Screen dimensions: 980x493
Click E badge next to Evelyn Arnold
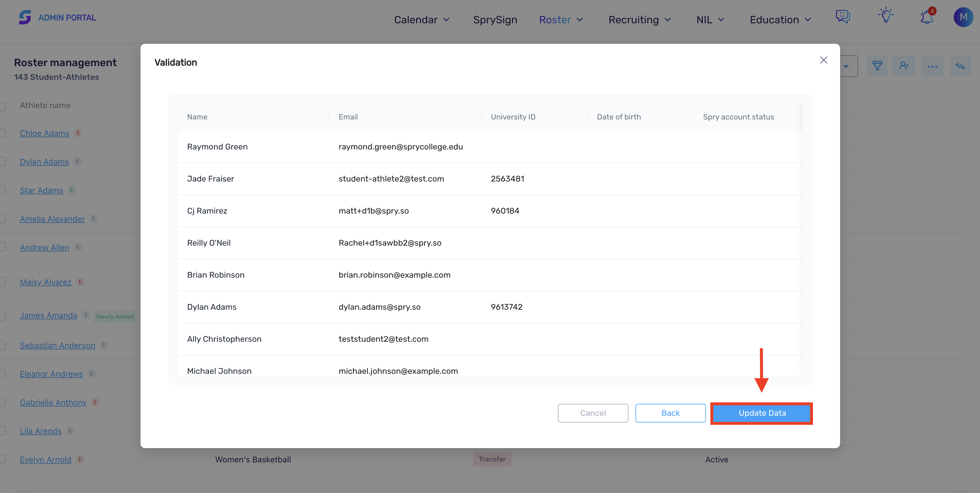coord(80,459)
